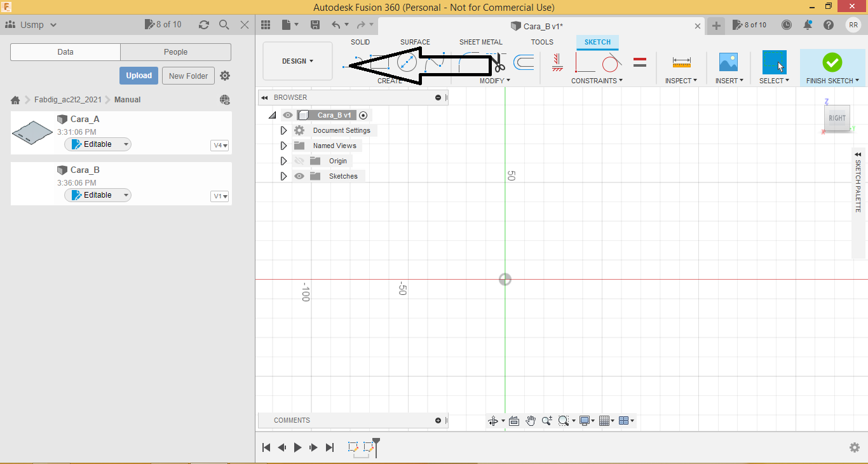Show the hidden Origin folder
The image size is (868, 464).
coord(299,161)
